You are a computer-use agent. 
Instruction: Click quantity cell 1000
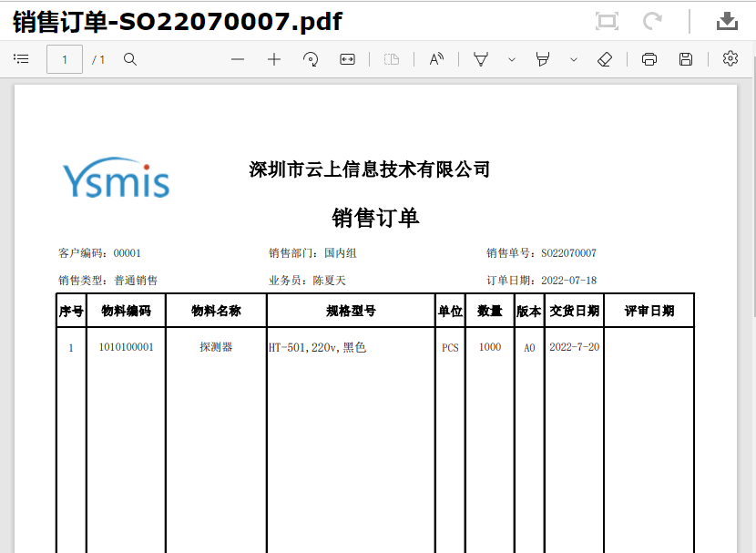coord(490,347)
